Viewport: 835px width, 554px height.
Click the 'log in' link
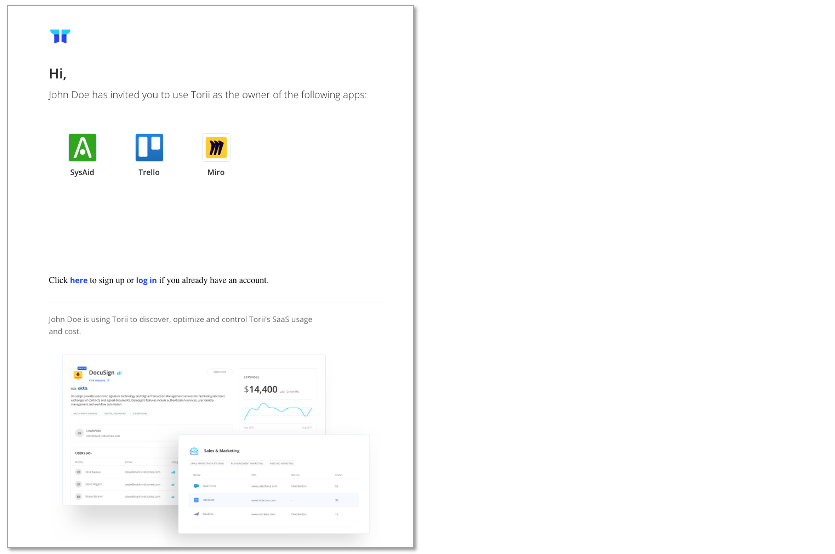146,280
